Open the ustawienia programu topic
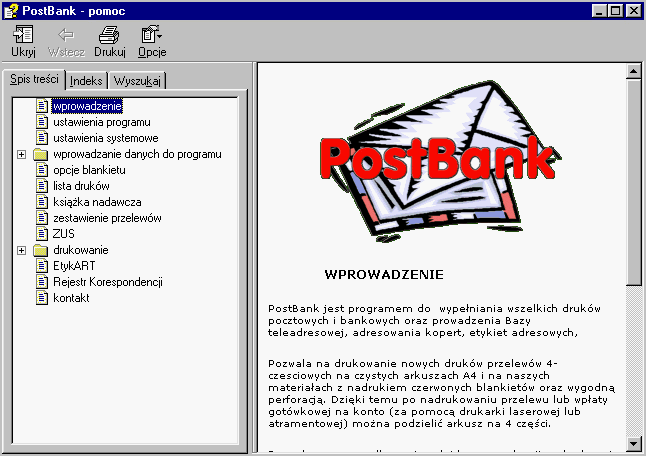The height and width of the screenshot is (456, 646). pyautogui.click(x=102, y=122)
